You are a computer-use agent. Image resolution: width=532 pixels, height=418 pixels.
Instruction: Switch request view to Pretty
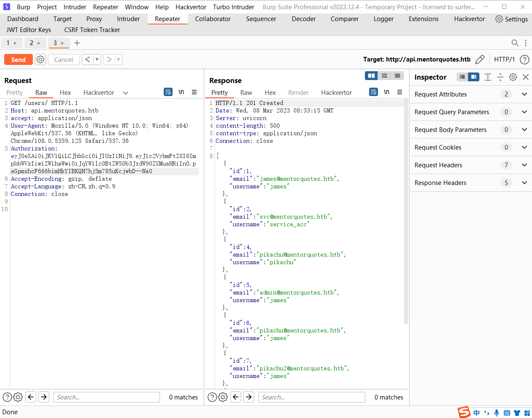pos(15,93)
